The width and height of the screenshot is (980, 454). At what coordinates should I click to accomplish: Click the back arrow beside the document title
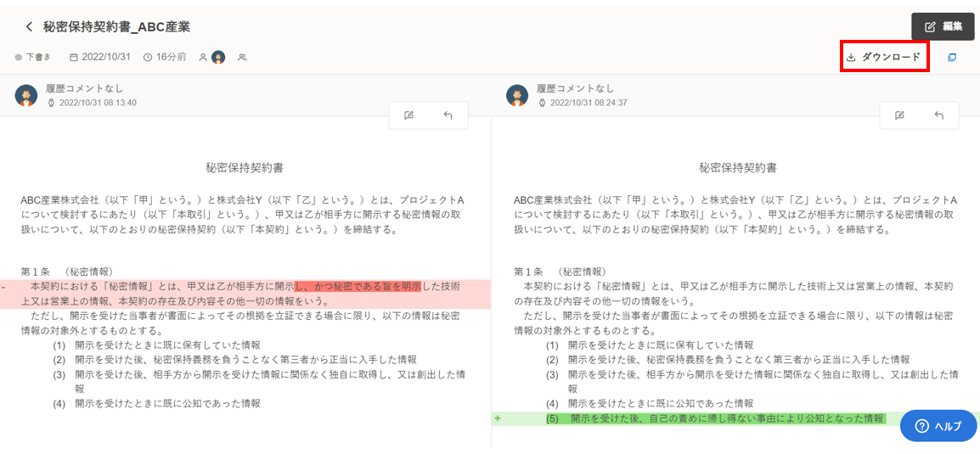coord(29,27)
